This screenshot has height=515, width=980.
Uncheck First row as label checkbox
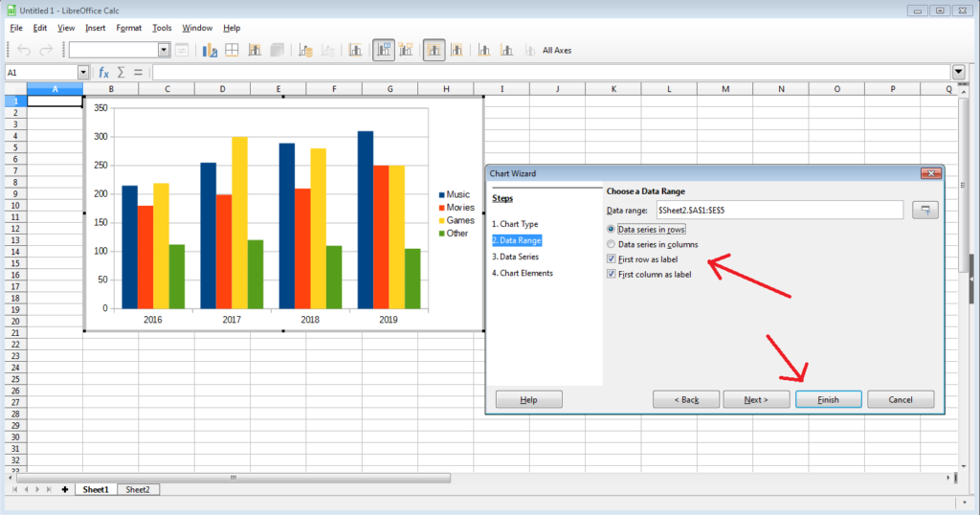coord(612,259)
